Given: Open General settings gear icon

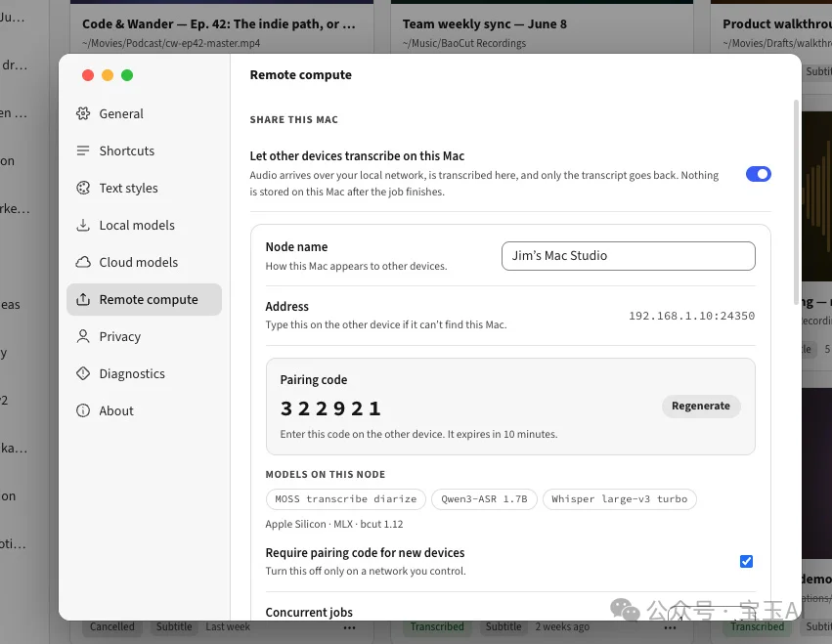Looking at the screenshot, I should 83,113.
